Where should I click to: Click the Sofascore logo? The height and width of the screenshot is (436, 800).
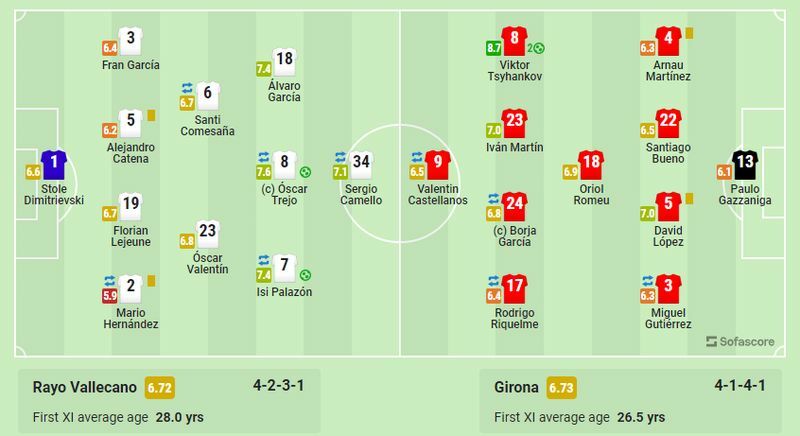click(x=740, y=341)
